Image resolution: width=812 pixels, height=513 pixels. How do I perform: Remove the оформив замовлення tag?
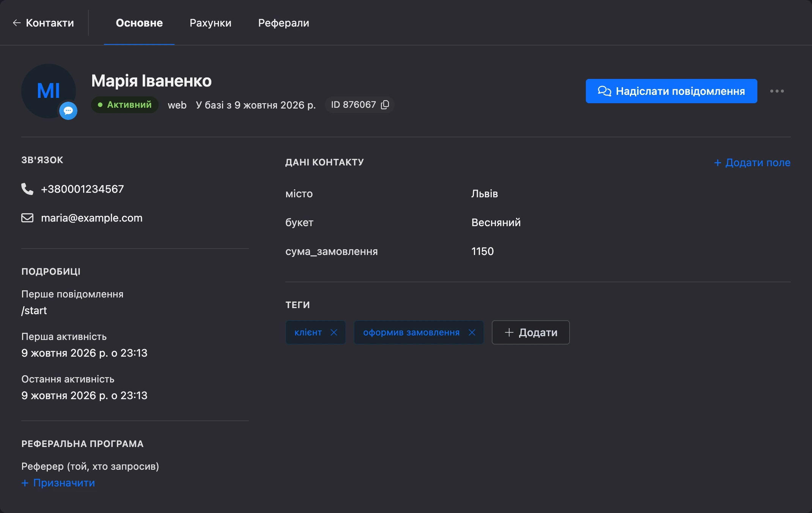(472, 332)
